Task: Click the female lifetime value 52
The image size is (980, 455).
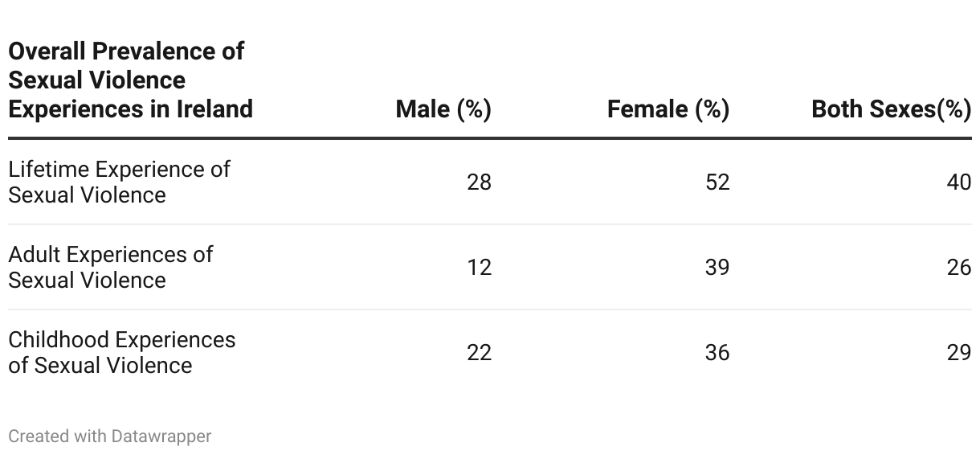Action: point(717,182)
